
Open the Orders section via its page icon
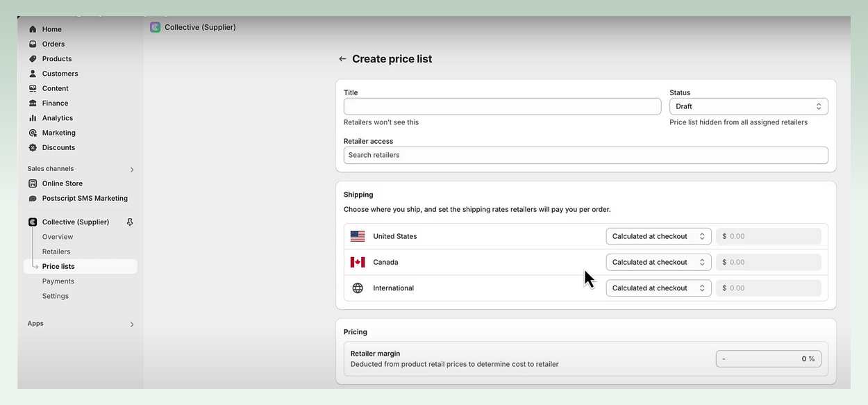(x=32, y=43)
